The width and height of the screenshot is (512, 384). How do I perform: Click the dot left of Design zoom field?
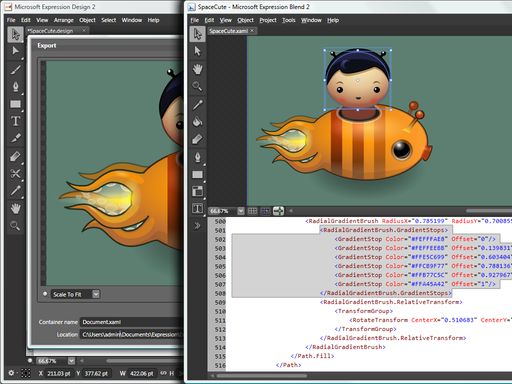(30, 361)
